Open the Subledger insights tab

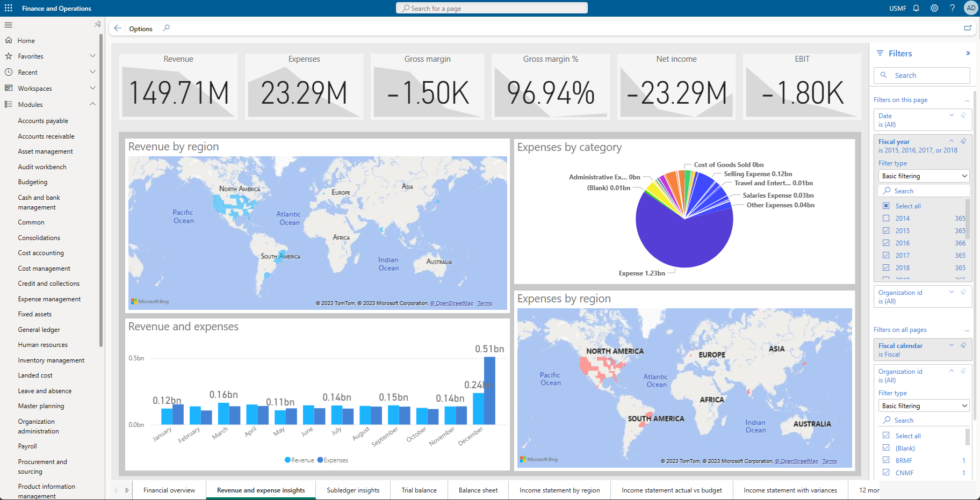point(353,490)
